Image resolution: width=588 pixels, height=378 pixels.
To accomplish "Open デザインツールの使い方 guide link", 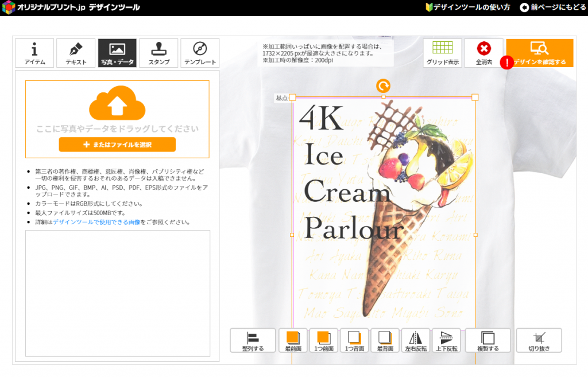I will 468,7.
